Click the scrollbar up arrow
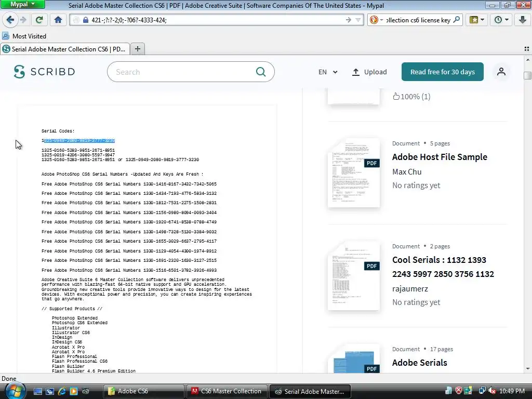This screenshot has width=532, height=399. coord(527,60)
